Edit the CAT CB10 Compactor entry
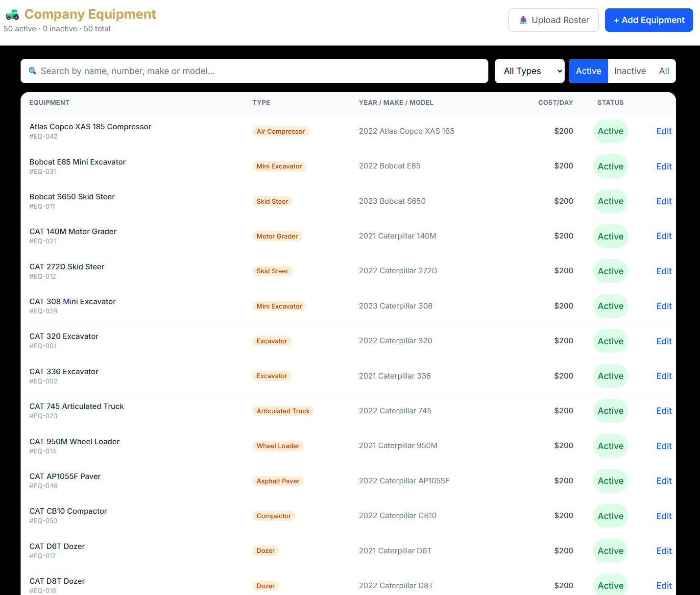The width and height of the screenshot is (700, 595). (x=663, y=516)
